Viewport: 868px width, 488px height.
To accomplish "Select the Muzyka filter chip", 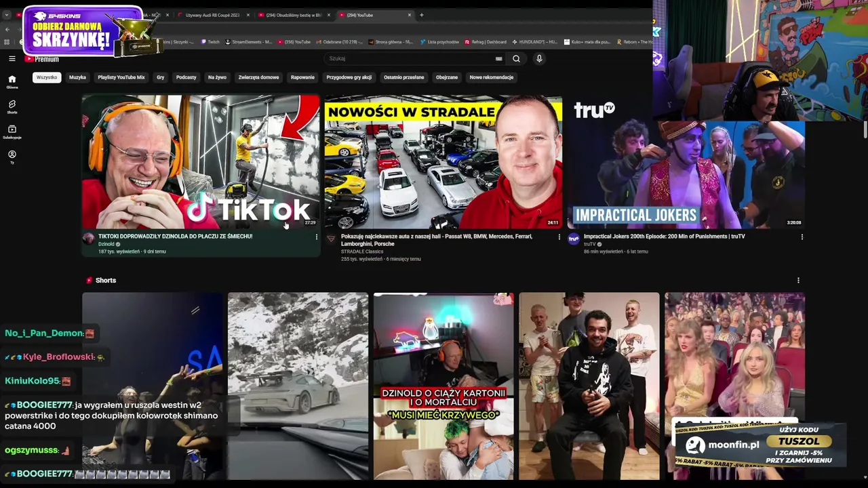I will coord(77,77).
